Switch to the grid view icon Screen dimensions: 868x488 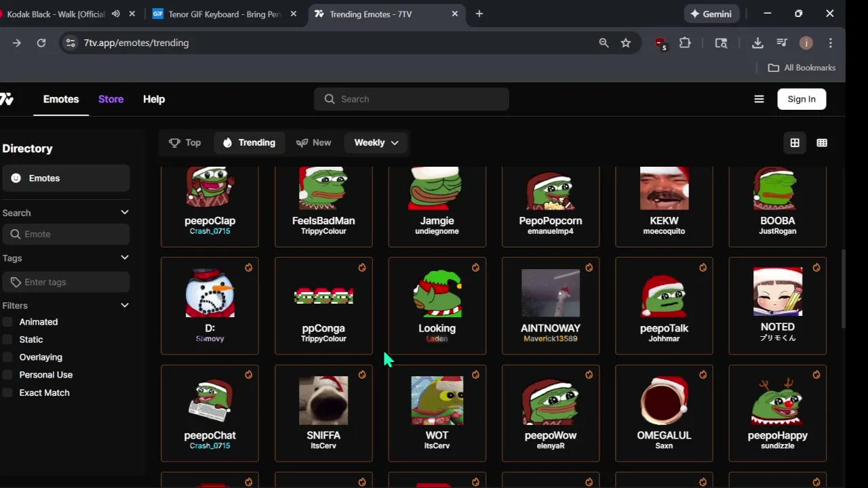tap(795, 143)
